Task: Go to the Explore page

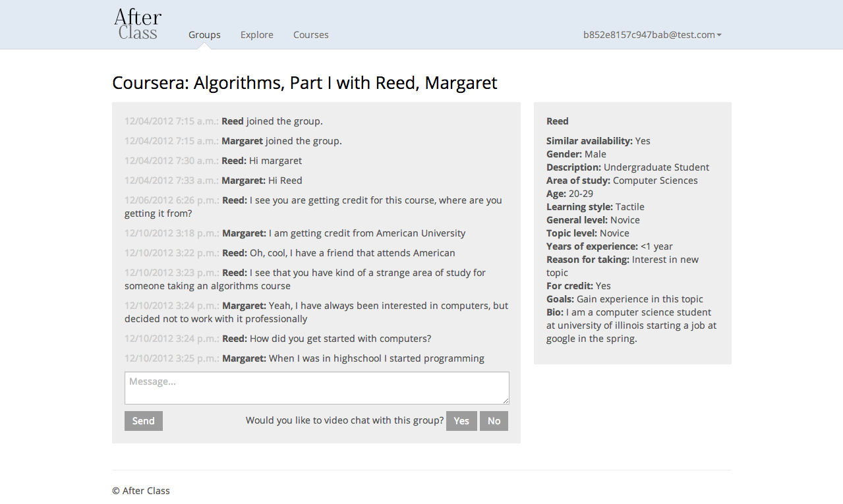Action: (256, 35)
